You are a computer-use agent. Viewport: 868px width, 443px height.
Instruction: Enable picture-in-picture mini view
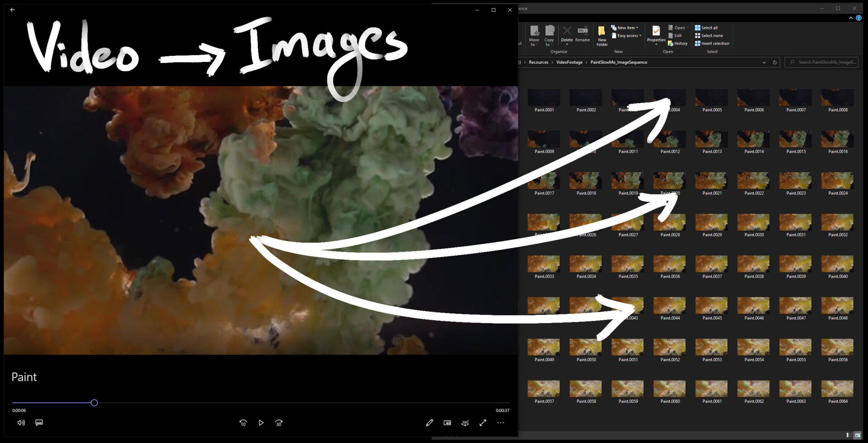click(x=447, y=422)
